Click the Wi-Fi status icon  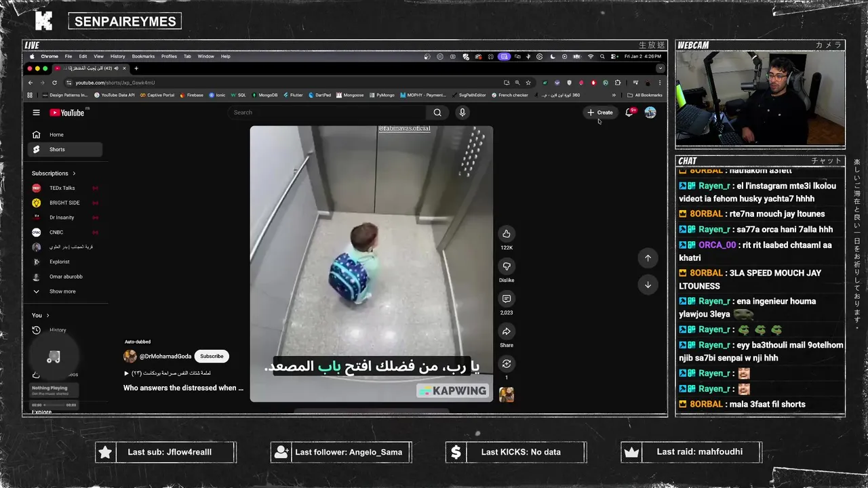(x=591, y=56)
